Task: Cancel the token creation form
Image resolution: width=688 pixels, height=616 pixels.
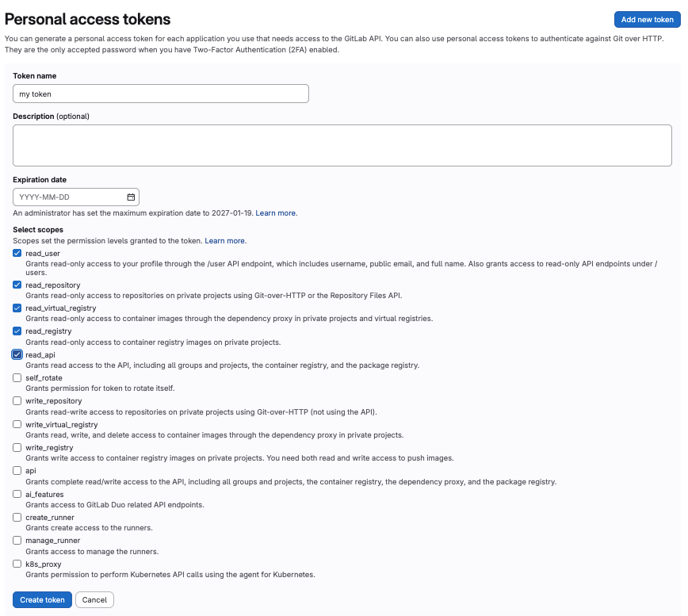Action: tap(94, 600)
